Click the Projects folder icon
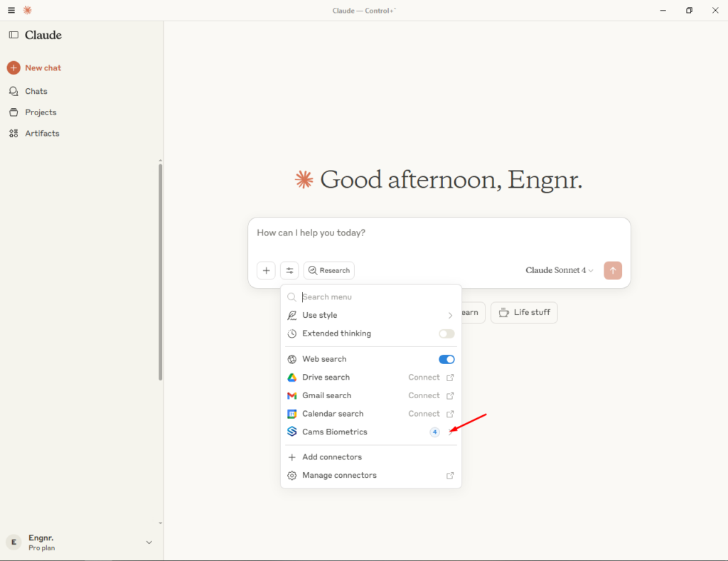 click(14, 112)
